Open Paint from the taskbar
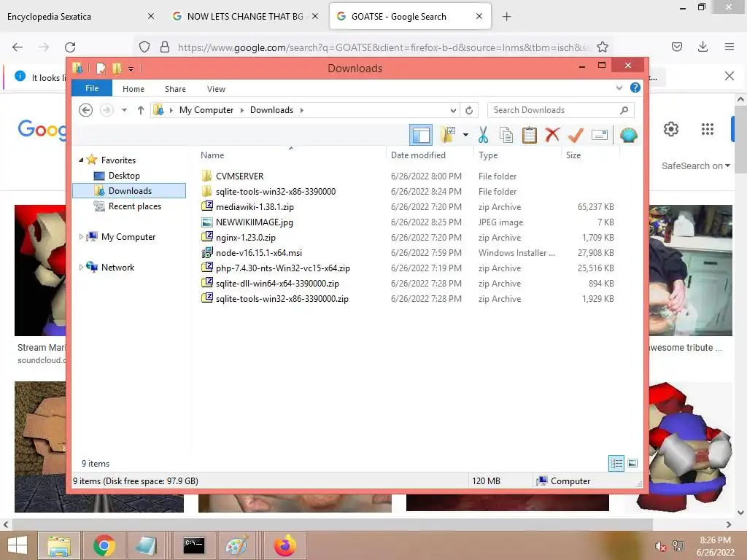Screen dimensions: 747x560 tap(237, 545)
